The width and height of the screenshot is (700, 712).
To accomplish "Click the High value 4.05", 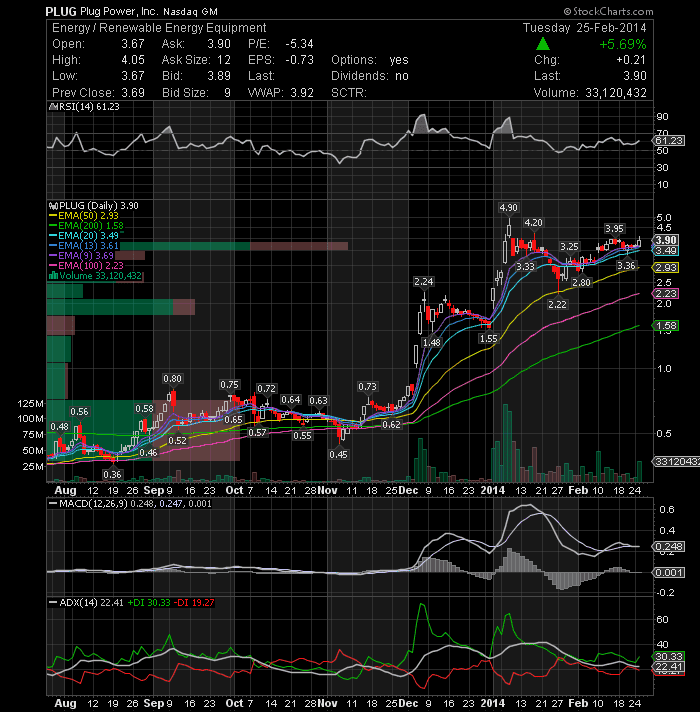I will [x=133, y=60].
